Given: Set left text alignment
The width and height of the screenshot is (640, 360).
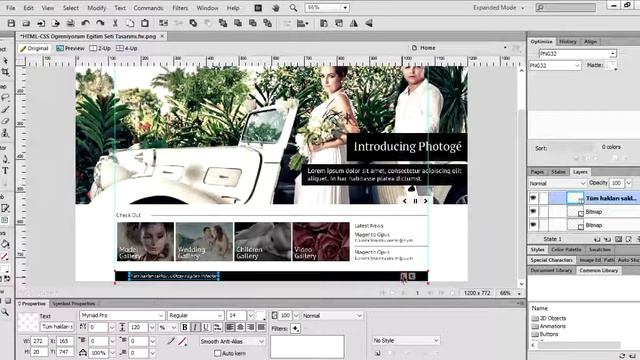Looking at the screenshot, I should pyautogui.click(x=230, y=327).
